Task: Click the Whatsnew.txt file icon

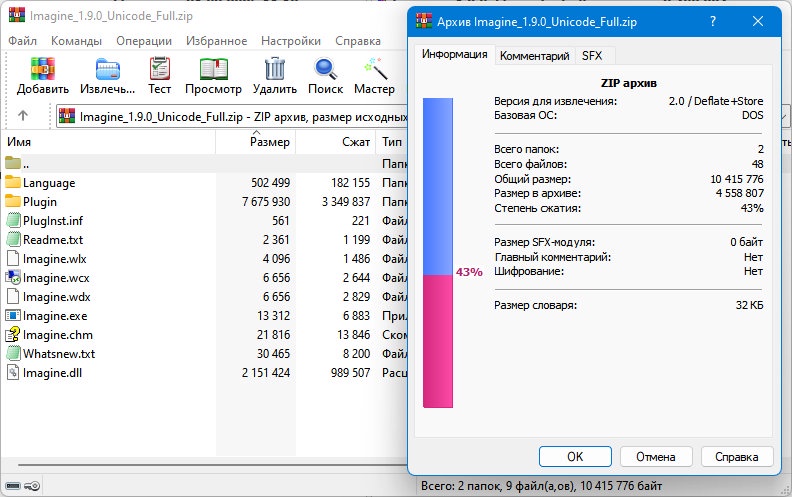Action: tap(14, 354)
